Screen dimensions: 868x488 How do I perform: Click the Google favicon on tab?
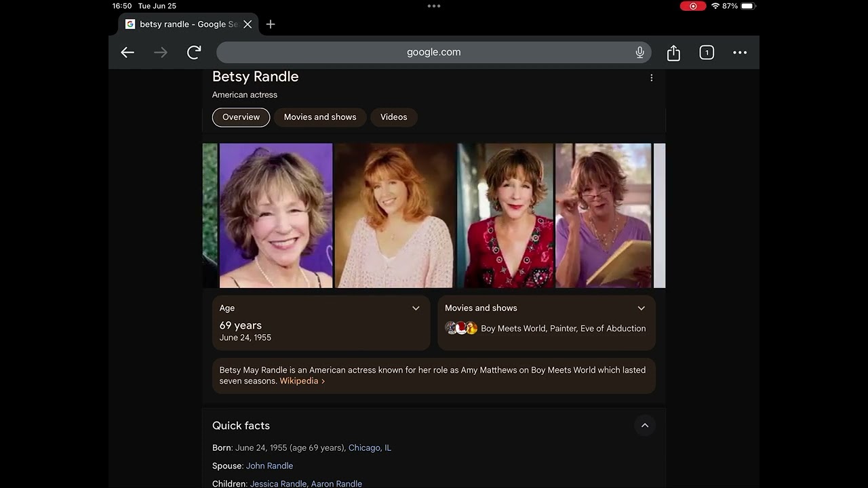click(x=130, y=24)
